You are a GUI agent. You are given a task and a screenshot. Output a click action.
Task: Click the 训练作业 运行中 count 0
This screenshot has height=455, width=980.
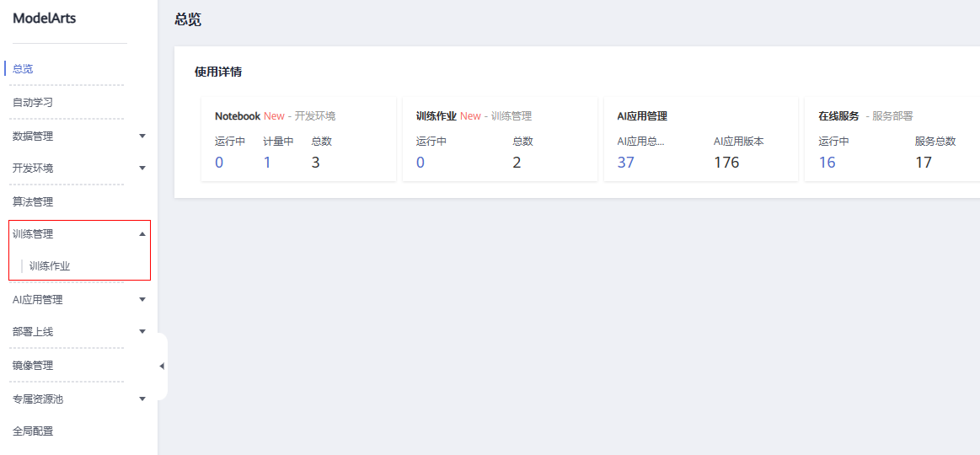[x=420, y=163]
